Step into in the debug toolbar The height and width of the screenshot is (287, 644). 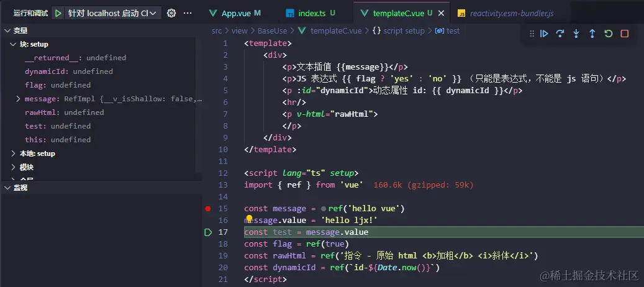click(576, 34)
